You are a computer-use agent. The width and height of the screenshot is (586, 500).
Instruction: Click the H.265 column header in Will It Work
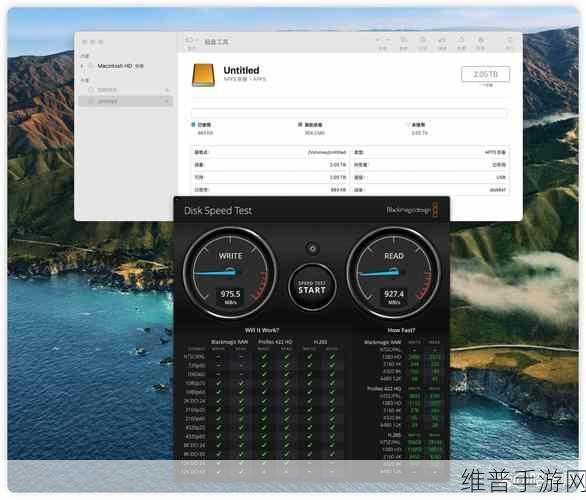[320, 342]
